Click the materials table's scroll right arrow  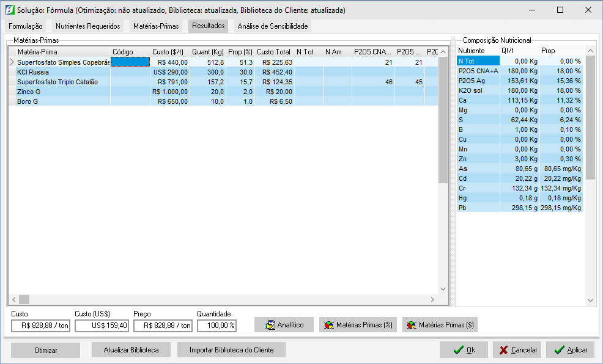[432, 299]
